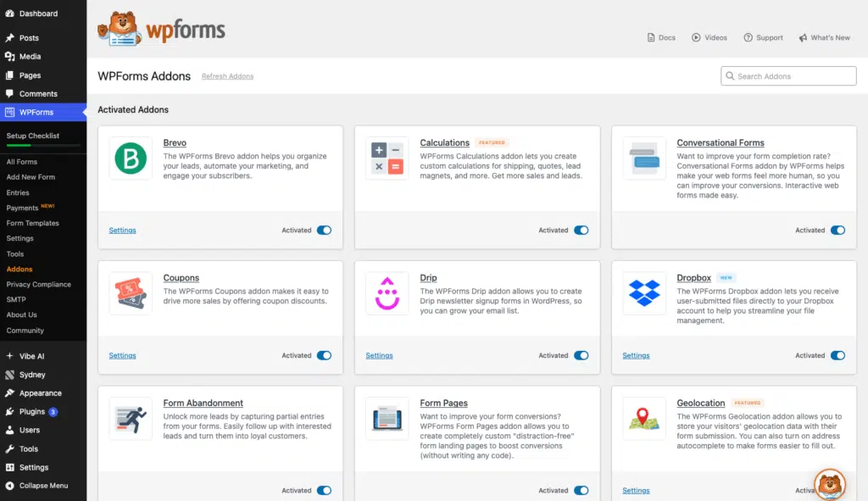The width and height of the screenshot is (868, 501).
Task: Open Brevo addon Settings link
Action: tap(122, 231)
